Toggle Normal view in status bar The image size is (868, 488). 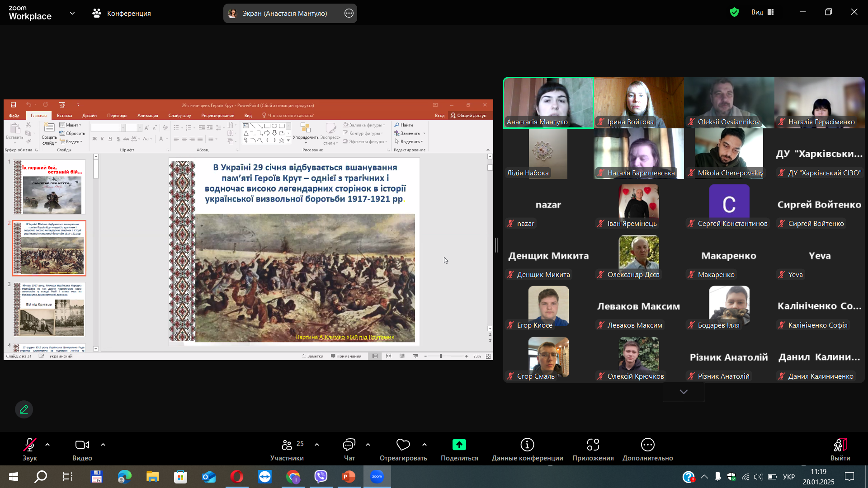(x=375, y=356)
